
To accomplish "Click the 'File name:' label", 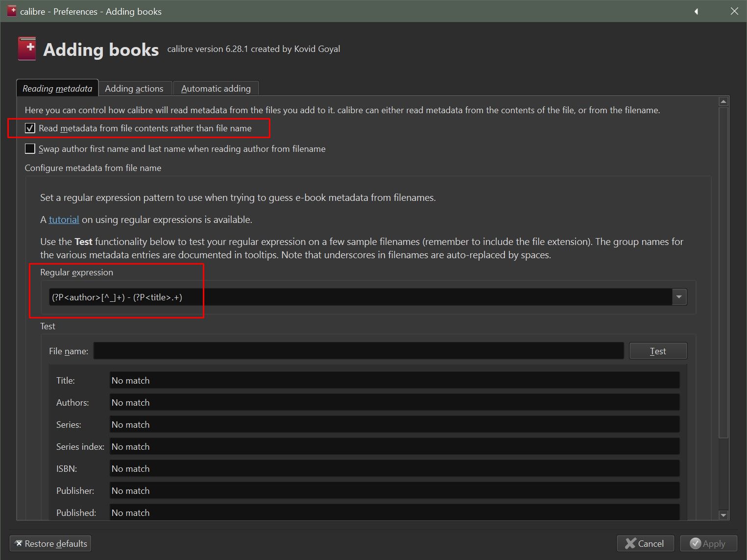I will [x=69, y=351].
